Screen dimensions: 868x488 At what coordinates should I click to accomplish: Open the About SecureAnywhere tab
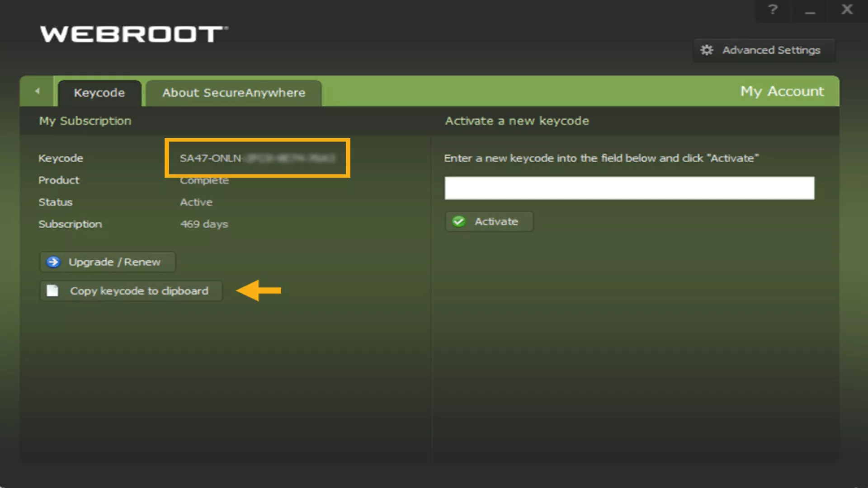click(x=234, y=93)
